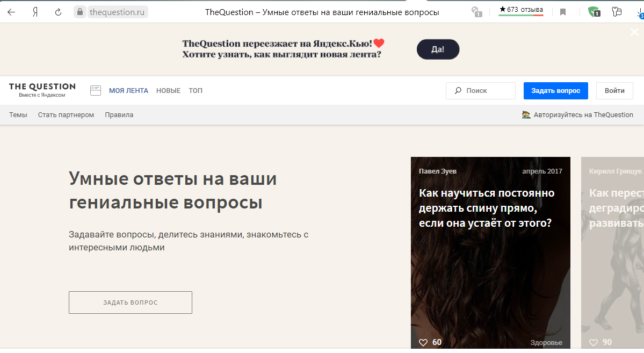Open the Темы menu link
This screenshot has height=353, width=644.
[x=18, y=114]
